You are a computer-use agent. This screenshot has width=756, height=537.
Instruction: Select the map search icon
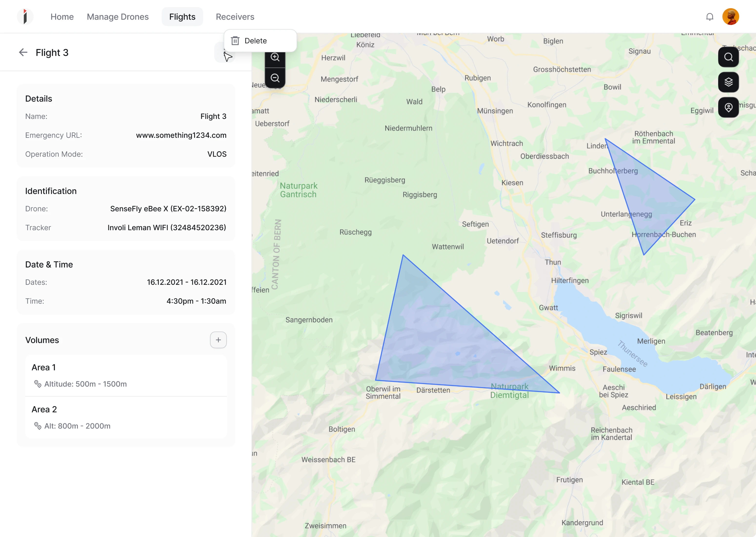tap(728, 57)
